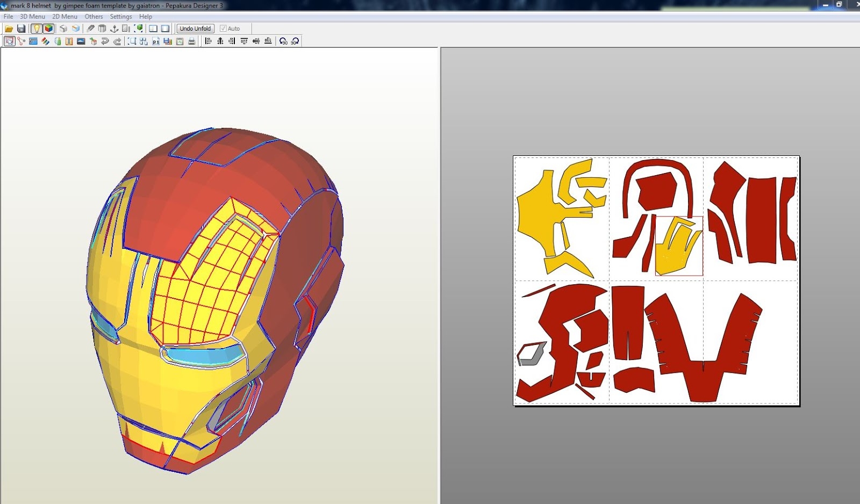Click the Open file folder icon
Image resolution: width=860 pixels, height=504 pixels.
click(9, 28)
